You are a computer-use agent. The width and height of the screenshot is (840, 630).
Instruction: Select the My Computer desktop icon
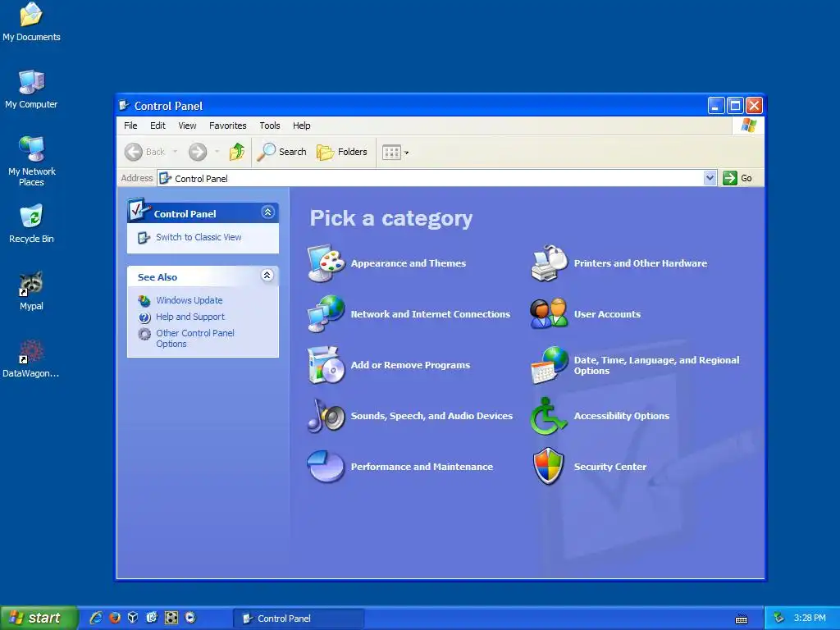(x=31, y=82)
